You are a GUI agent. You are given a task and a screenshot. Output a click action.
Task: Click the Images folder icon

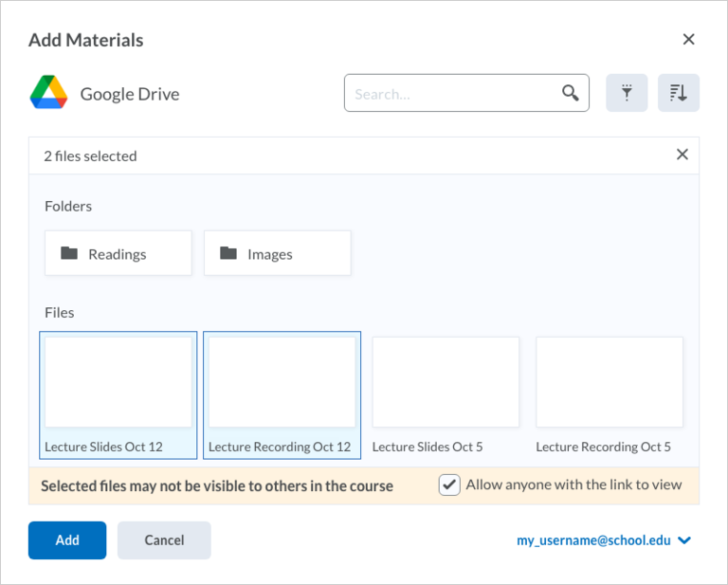(x=228, y=253)
